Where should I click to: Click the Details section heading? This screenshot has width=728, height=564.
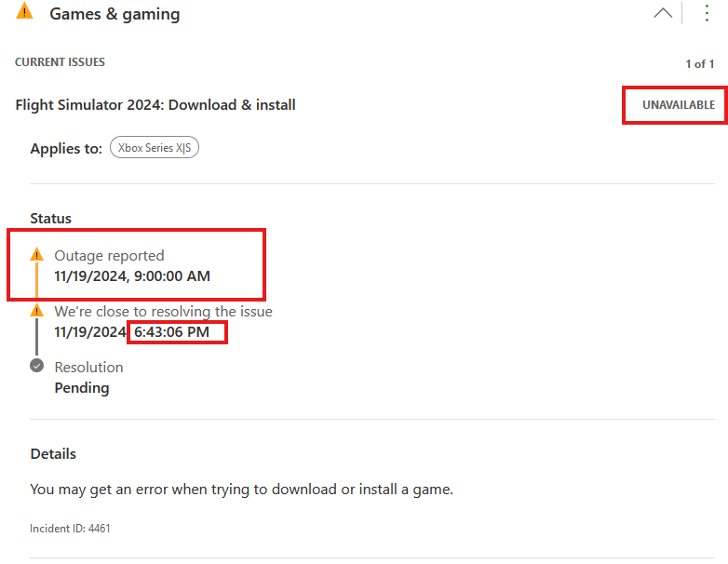53,454
